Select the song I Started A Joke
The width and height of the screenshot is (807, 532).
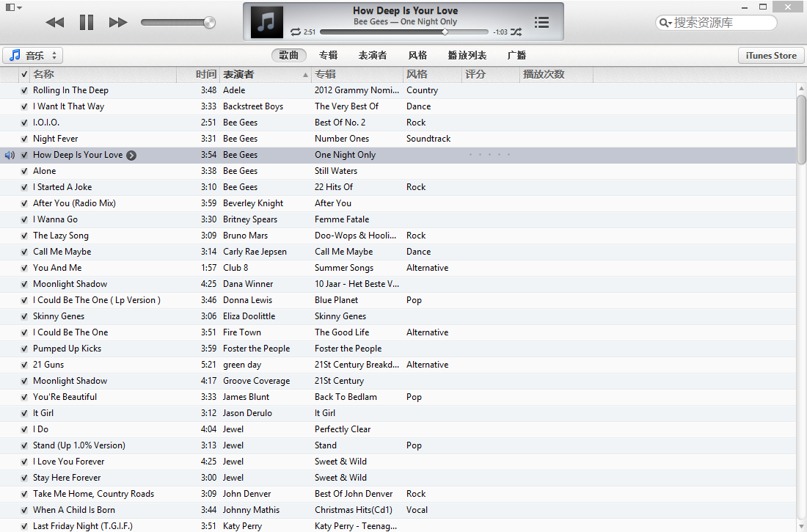coord(62,187)
